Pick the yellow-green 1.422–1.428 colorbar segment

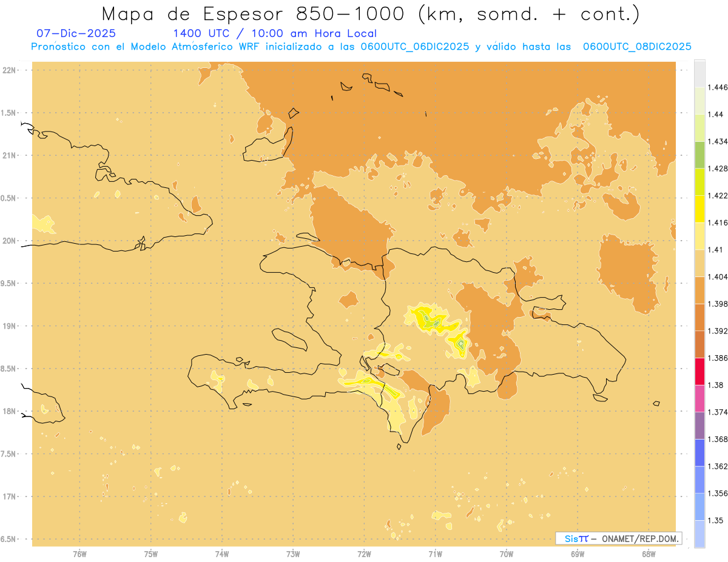pos(699,181)
